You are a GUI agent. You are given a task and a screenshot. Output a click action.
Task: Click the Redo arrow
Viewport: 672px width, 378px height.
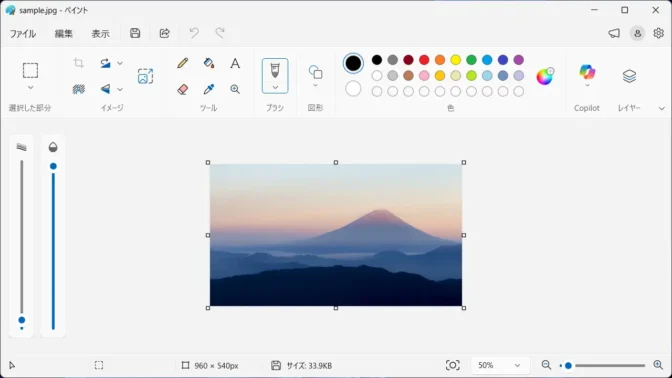pos(220,33)
